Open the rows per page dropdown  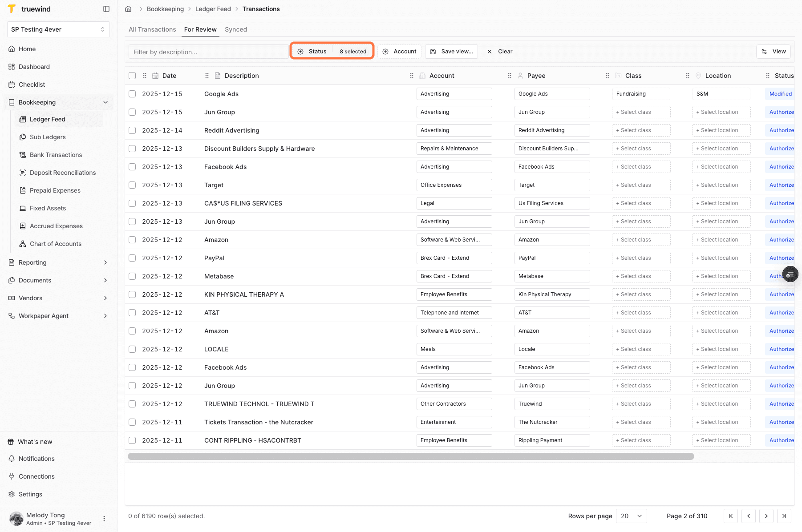(631, 516)
